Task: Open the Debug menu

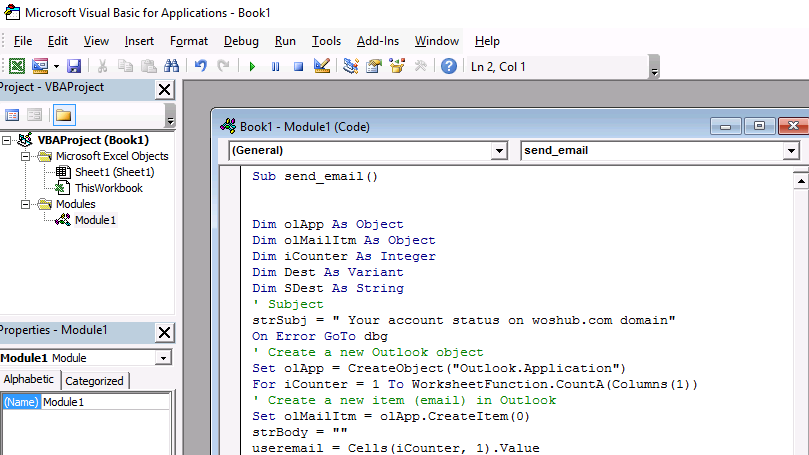Action: point(241,41)
